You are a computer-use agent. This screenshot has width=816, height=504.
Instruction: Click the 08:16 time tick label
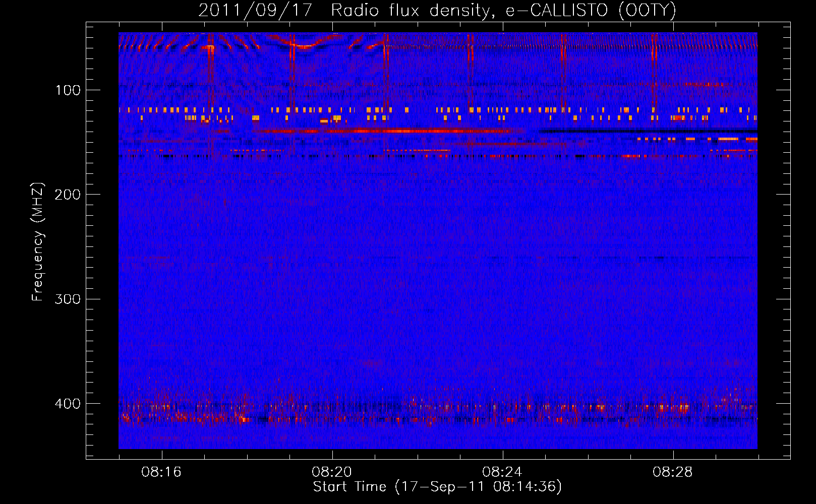(x=161, y=472)
